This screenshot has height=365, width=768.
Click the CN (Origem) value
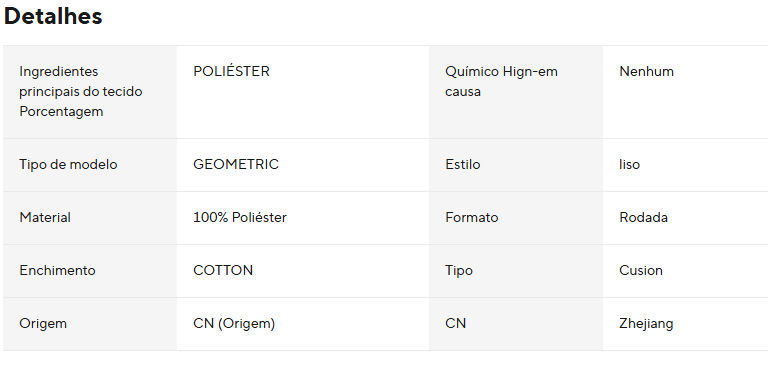pos(234,324)
